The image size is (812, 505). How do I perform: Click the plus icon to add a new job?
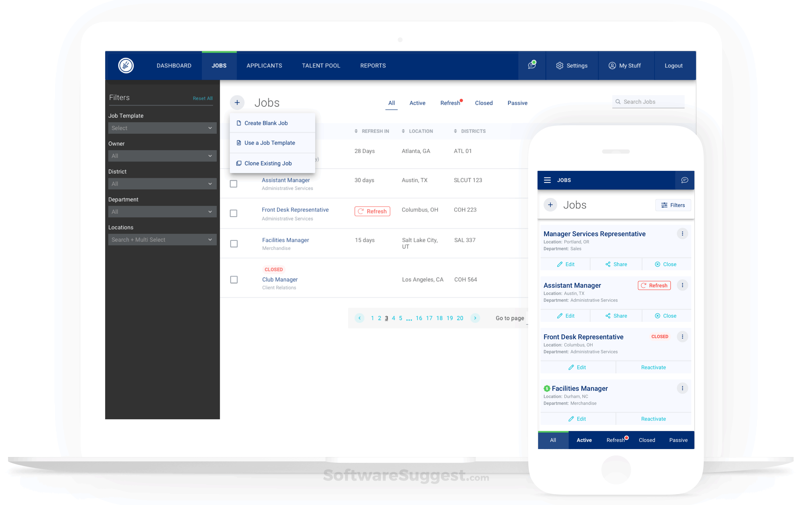(237, 102)
